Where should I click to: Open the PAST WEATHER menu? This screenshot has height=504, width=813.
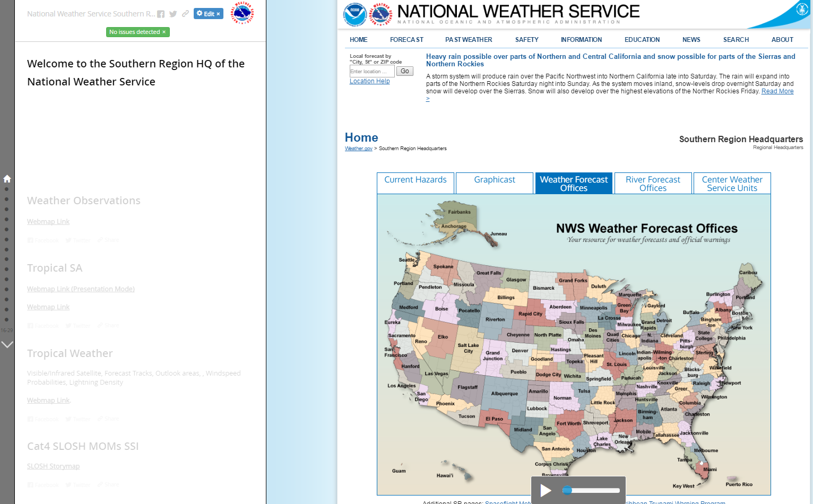click(x=469, y=40)
